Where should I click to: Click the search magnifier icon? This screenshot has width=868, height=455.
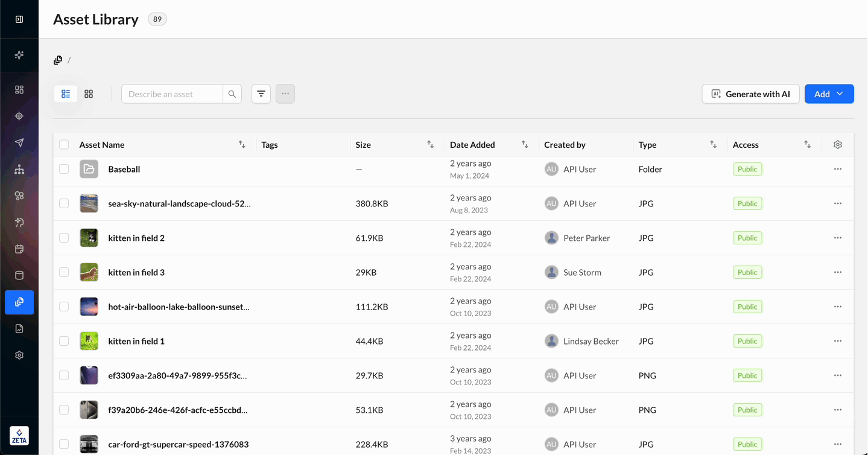pos(232,94)
